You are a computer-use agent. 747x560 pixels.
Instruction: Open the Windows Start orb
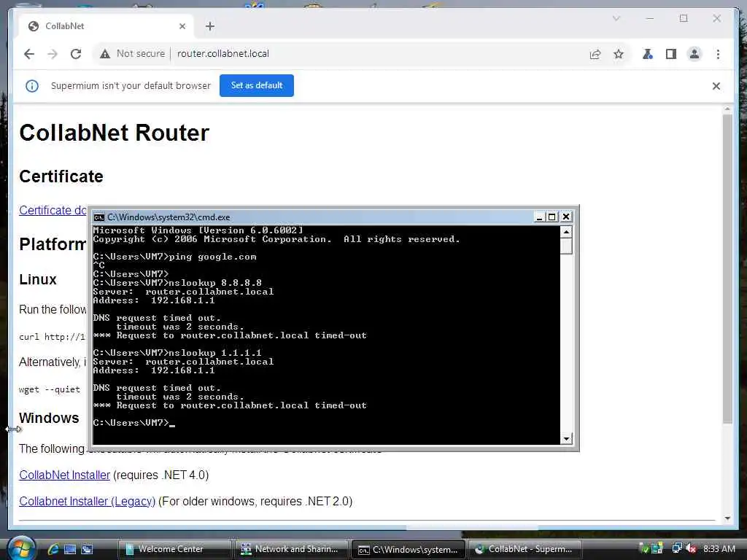click(20, 548)
